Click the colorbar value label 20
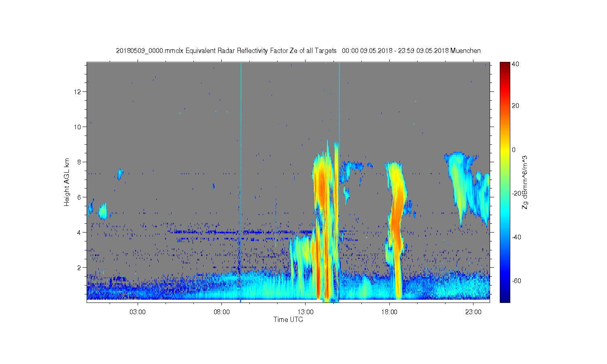Screen dimensions: 607x364 tap(516, 106)
